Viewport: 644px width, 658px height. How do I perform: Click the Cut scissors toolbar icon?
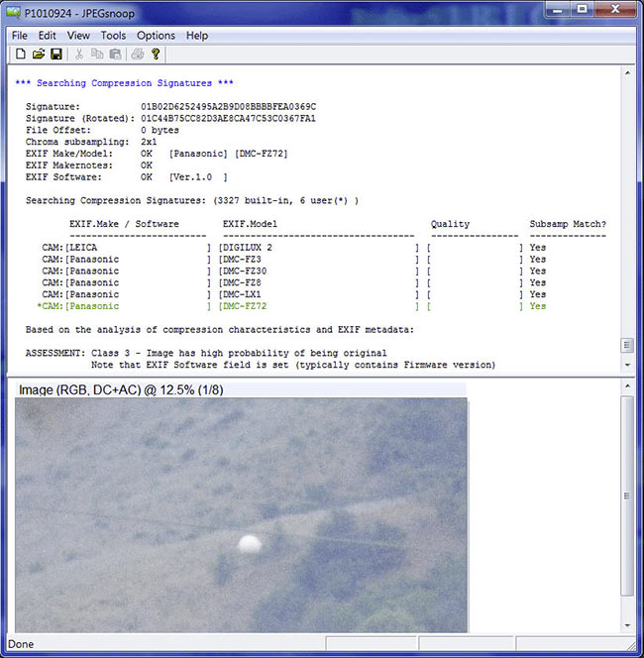point(79,55)
